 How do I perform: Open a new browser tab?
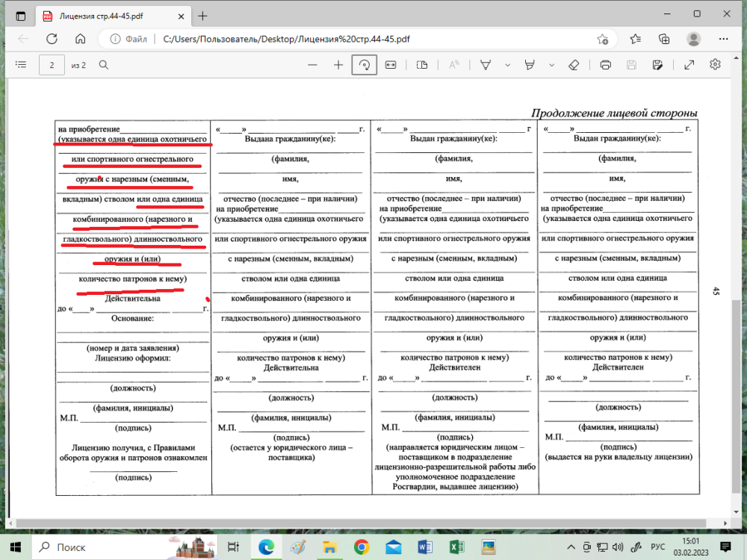[x=202, y=15]
